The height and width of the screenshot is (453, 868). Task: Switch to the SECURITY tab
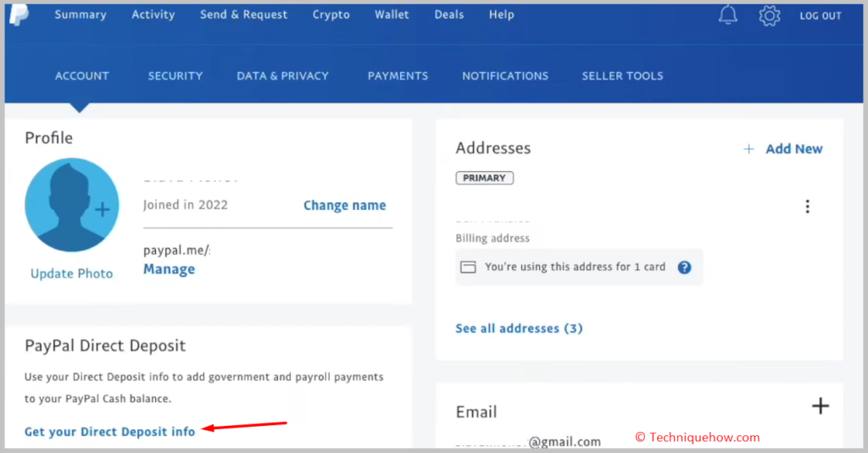click(x=175, y=75)
